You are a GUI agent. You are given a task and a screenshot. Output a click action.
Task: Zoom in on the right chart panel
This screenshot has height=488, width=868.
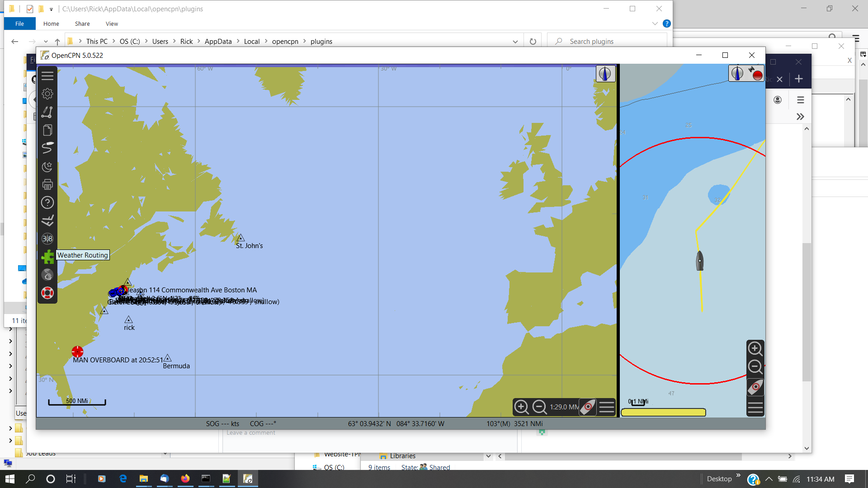[755, 348]
